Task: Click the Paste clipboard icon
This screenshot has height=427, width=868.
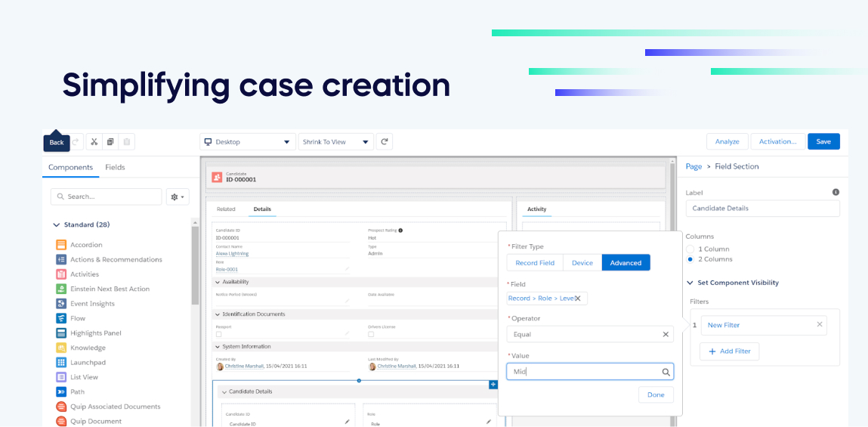Action: pos(127,142)
